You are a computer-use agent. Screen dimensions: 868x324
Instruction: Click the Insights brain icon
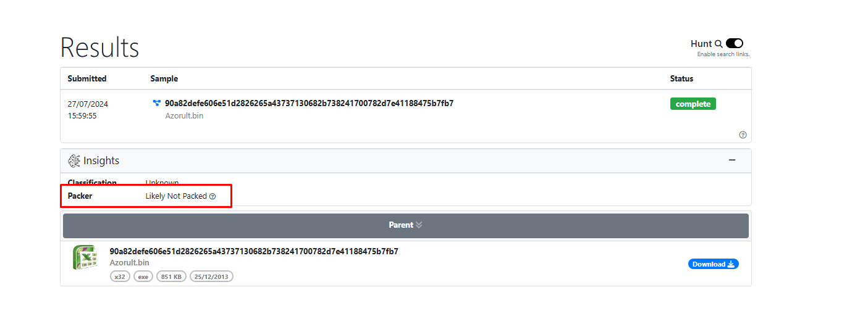(74, 160)
